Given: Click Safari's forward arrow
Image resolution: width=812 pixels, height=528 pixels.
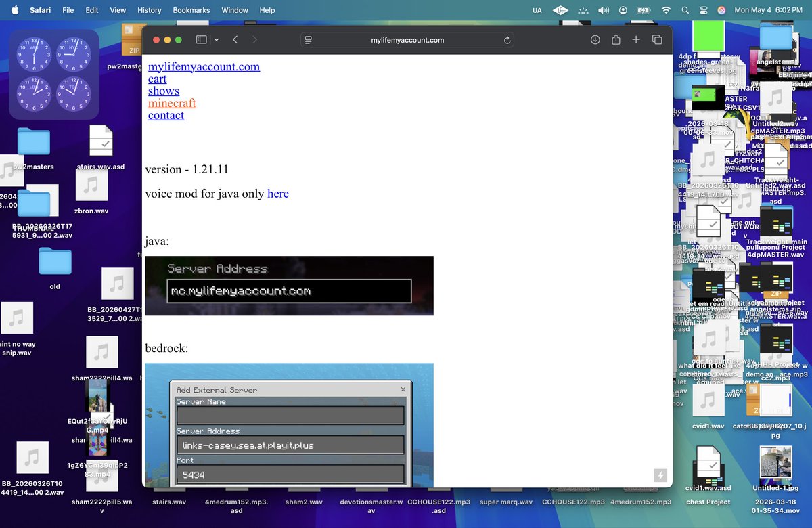Looking at the screenshot, I should pyautogui.click(x=254, y=40).
